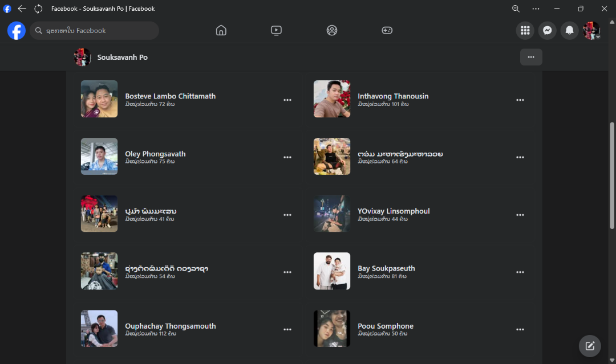Open Oley Phongsavath's profile link
This screenshot has height=364, width=616.
pyautogui.click(x=155, y=154)
